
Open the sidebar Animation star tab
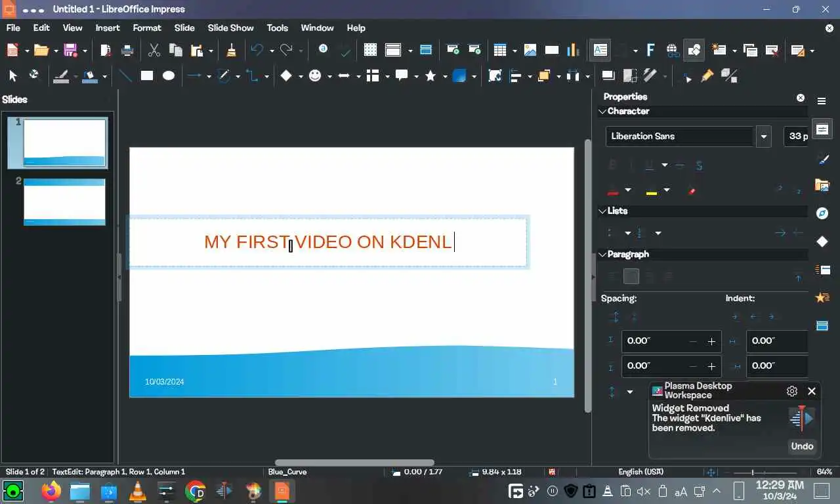click(x=822, y=298)
